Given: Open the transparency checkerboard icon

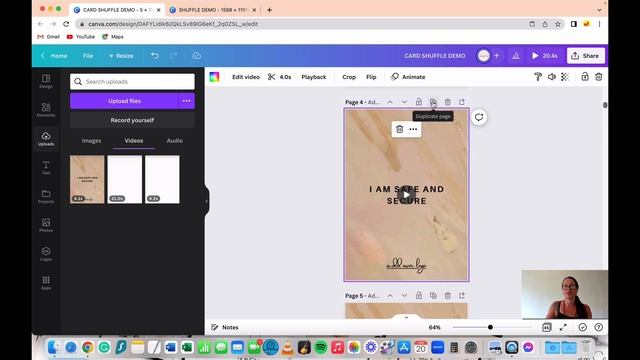Looking at the screenshot, I should (x=565, y=77).
